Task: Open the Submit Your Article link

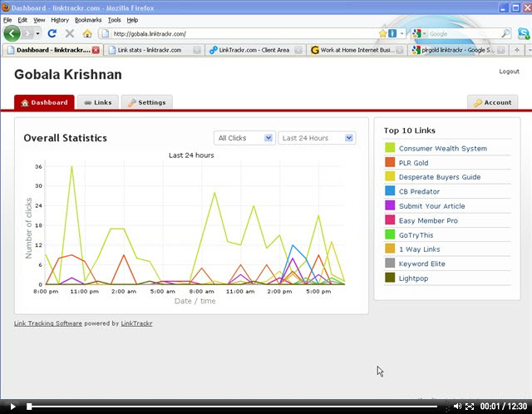Action: coord(432,206)
